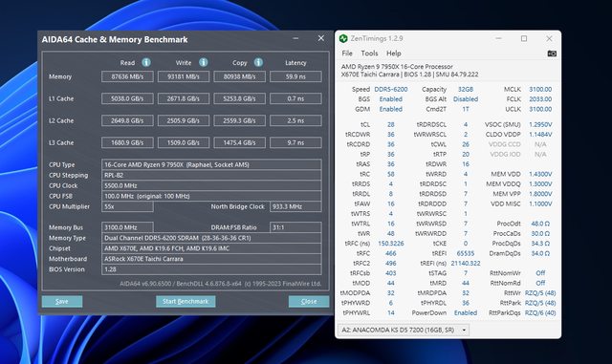
Task: Select the tREFI (ns) value 21140.322
Action: [x=466, y=264]
